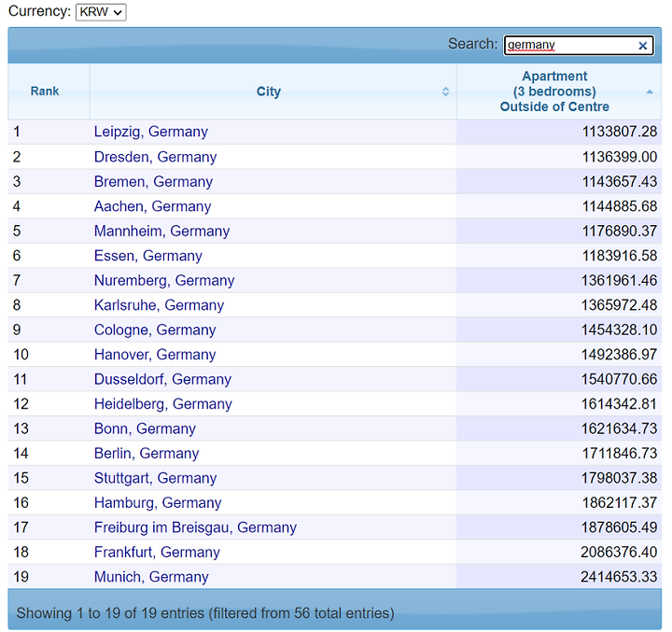The image size is (672, 632).
Task: Open the Karlsruhe, Germany link
Action: click(x=159, y=305)
